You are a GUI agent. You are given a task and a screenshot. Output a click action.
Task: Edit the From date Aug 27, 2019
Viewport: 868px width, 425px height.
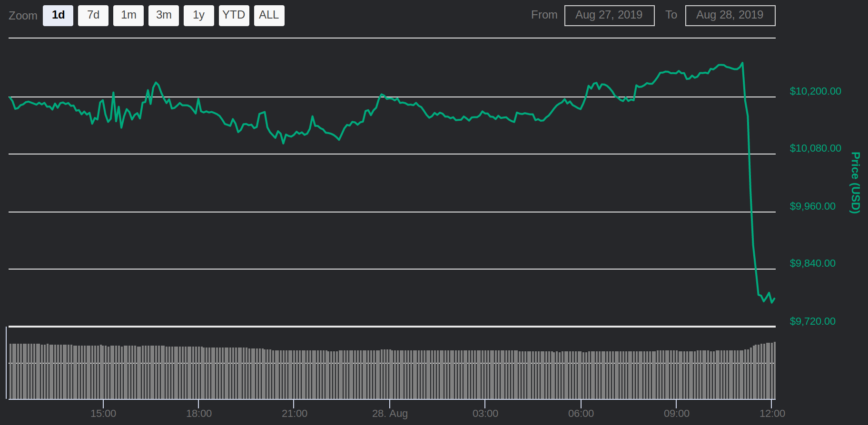[x=610, y=16]
